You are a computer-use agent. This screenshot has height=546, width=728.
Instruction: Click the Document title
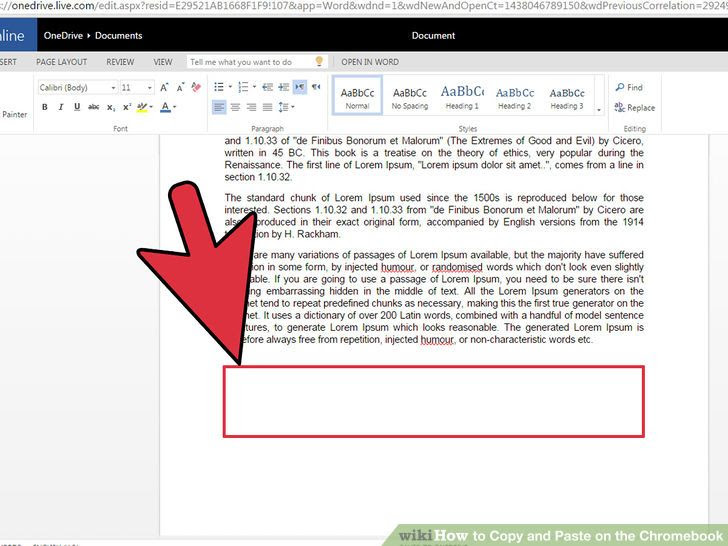click(x=433, y=36)
